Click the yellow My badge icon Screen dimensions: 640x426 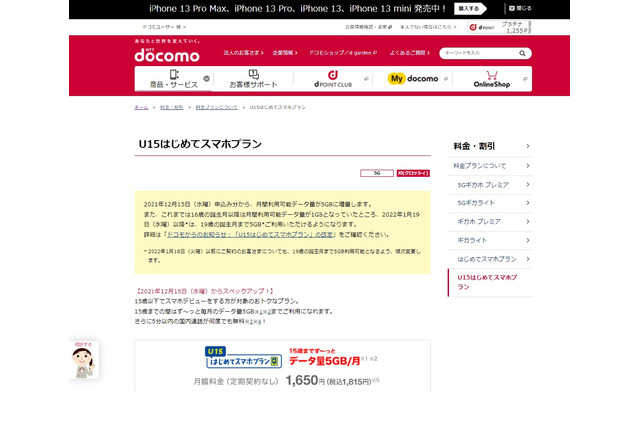pyautogui.click(x=396, y=78)
